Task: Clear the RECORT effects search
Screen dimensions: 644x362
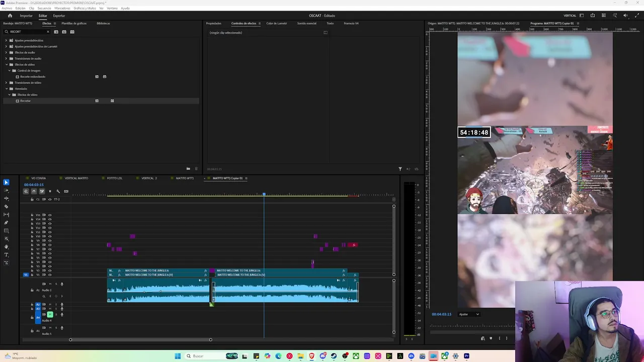Action: (x=48, y=32)
